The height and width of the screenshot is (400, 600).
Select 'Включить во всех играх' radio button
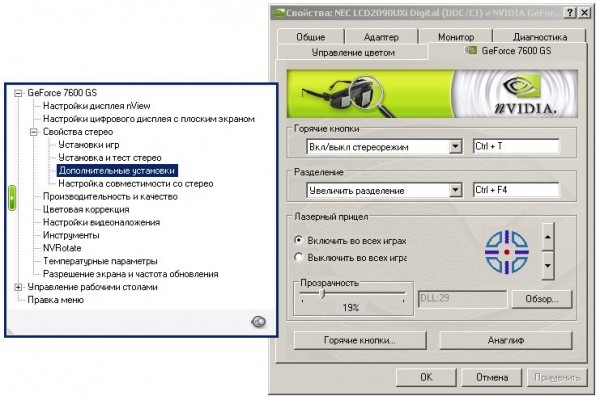click(298, 240)
